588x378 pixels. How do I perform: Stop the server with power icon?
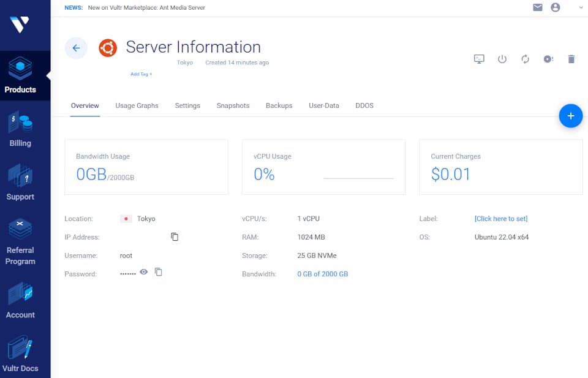[x=502, y=59]
